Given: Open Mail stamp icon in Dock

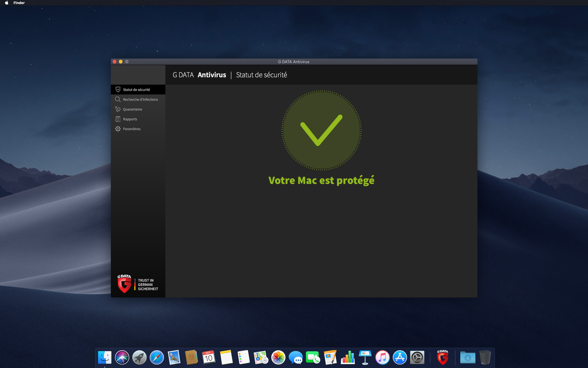Looking at the screenshot, I should pyautogui.click(x=174, y=358).
